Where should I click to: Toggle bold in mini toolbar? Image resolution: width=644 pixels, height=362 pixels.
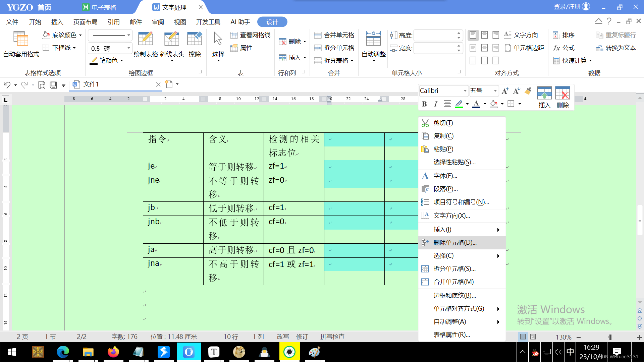[x=424, y=104]
